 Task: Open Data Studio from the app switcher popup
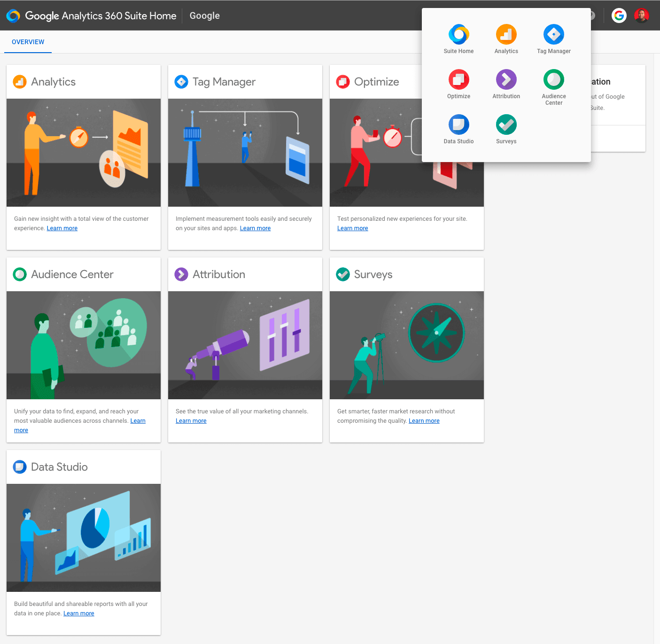458,129
